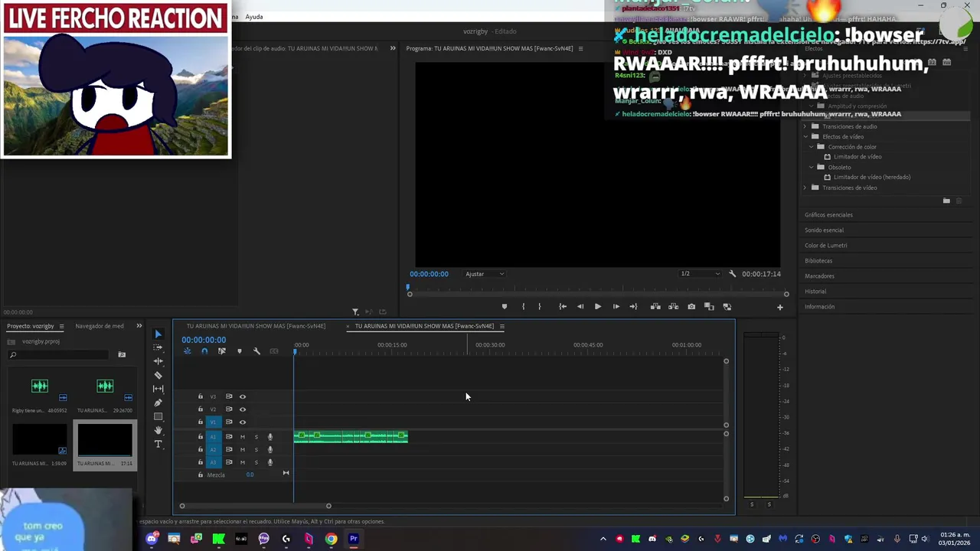Screen dimensions: 980x551
Task: Open the Sonido esencial panel
Action: coord(824,230)
